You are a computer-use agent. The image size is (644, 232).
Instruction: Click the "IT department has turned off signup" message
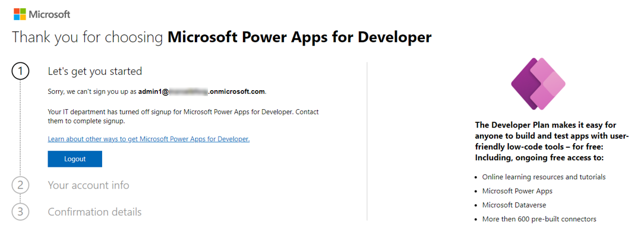pos(183,116)
